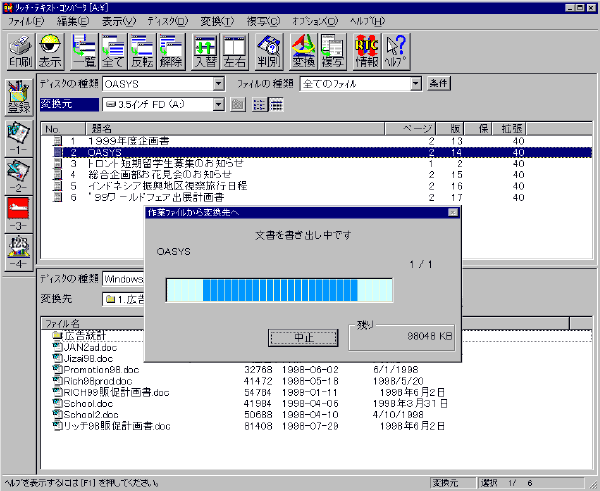This screenshot has height=491, width=600.
Task: Click the RTC 情報 info icon
Action: tap(367, 52)
